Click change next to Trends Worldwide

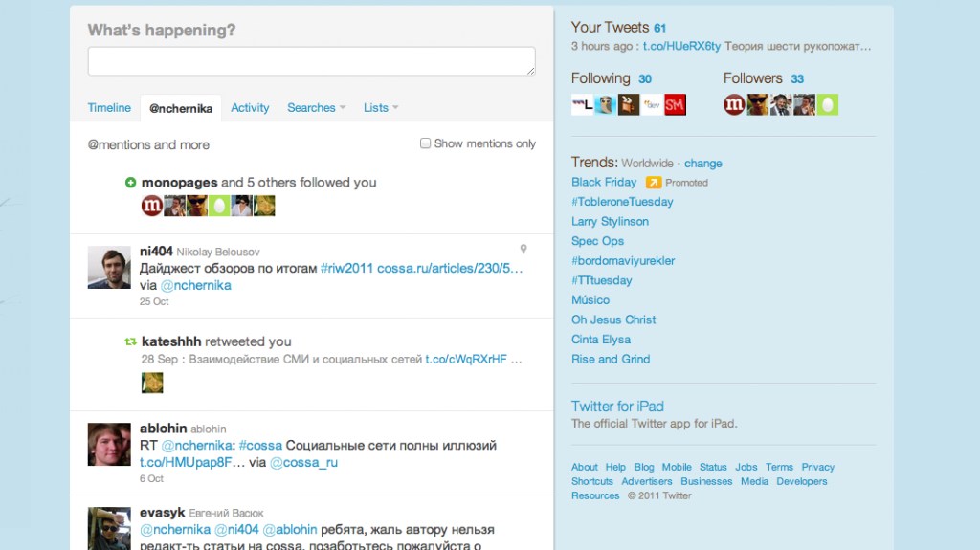(x=703, y=164)
